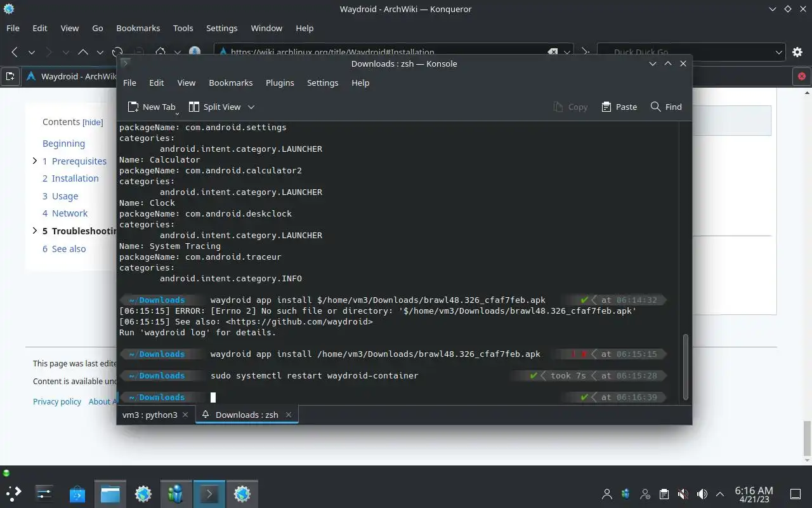Image resolution: width=812 pixels, height=508 pixels.
Task: Open Split View dropdown arrow
Action: pos(251,107)
